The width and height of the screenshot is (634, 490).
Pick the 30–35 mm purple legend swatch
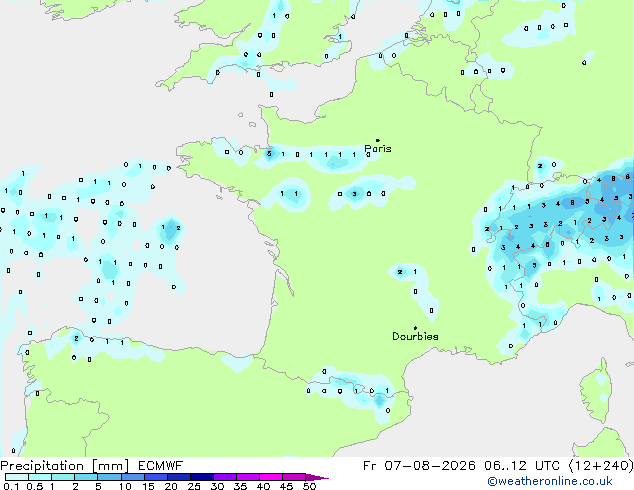point(224,477)
